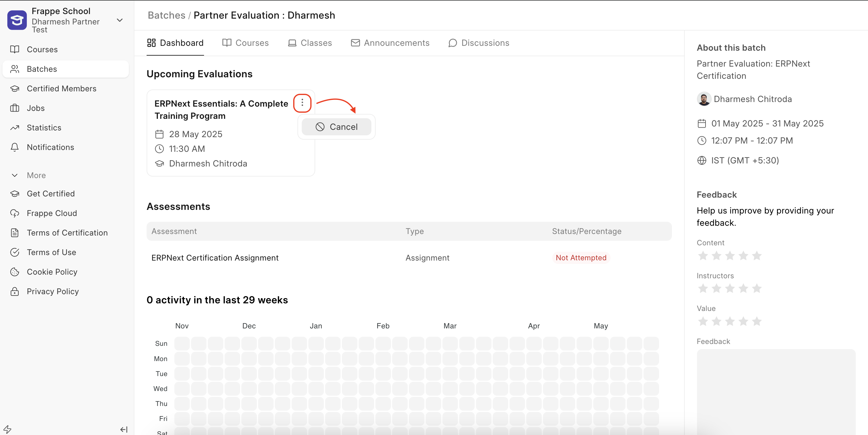
Task: Switch to the Classes tab
Action: [310, 43]
